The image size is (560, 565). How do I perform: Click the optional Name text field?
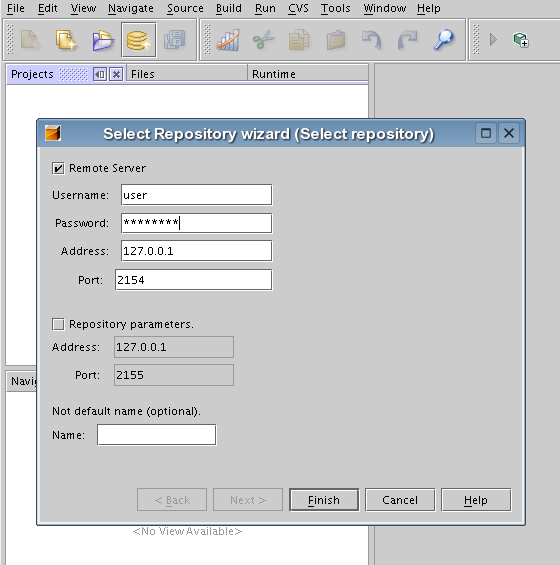point(157,435)
